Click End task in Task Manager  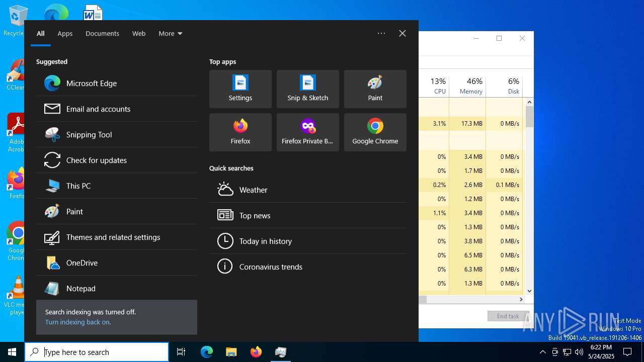click(508, 316)
